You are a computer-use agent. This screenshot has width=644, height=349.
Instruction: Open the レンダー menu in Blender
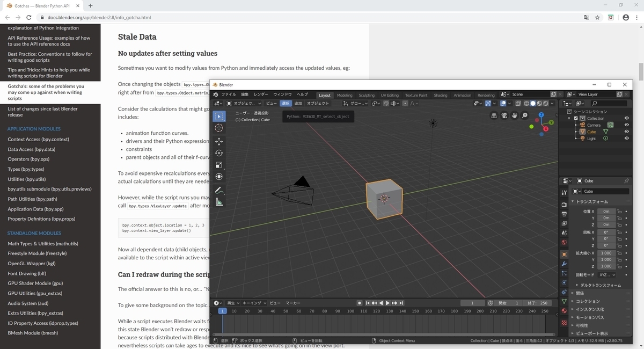261,95
